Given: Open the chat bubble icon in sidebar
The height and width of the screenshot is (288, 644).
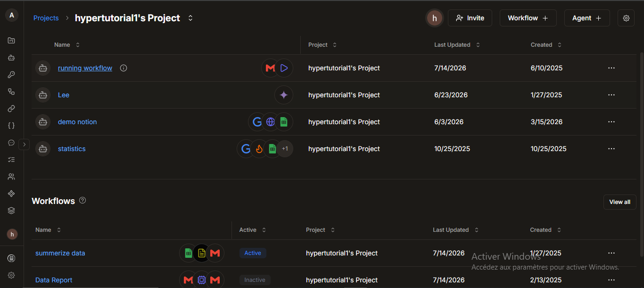Looking at the screenshot, I should click(11, 143).
